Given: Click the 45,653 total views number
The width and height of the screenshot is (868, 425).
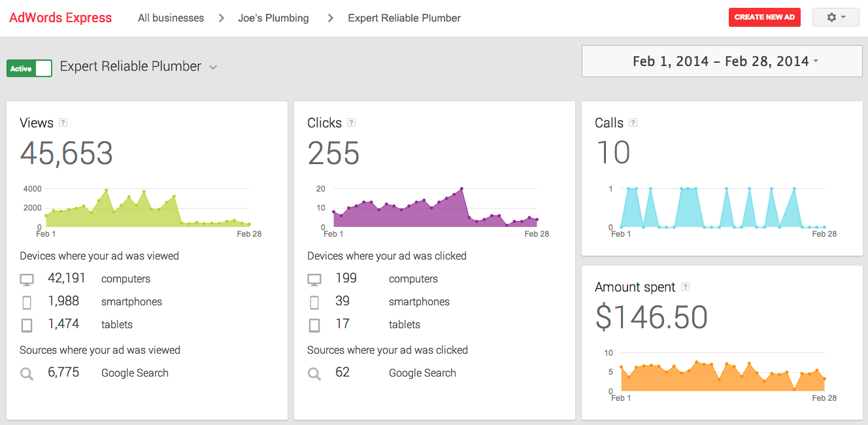Looking at the screenshot, I should (x=67, y=154).
